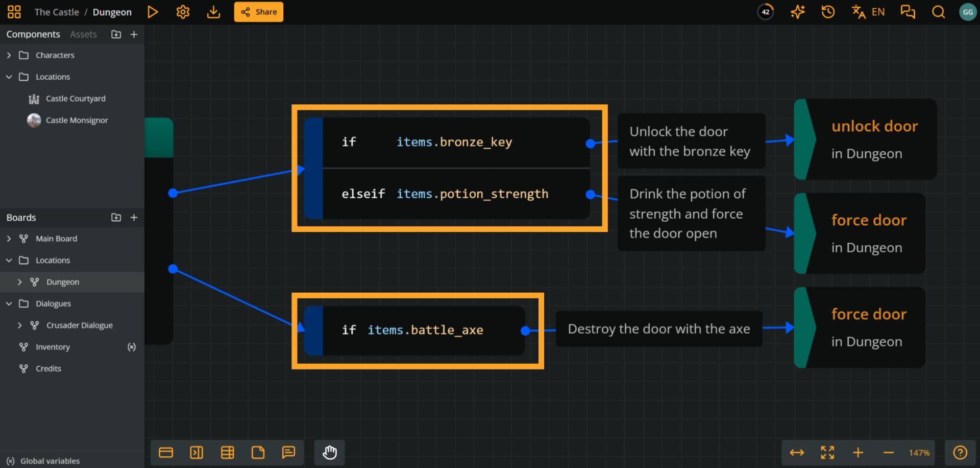Click the Share button
980x468 pixels.
[x=259, y=12]
